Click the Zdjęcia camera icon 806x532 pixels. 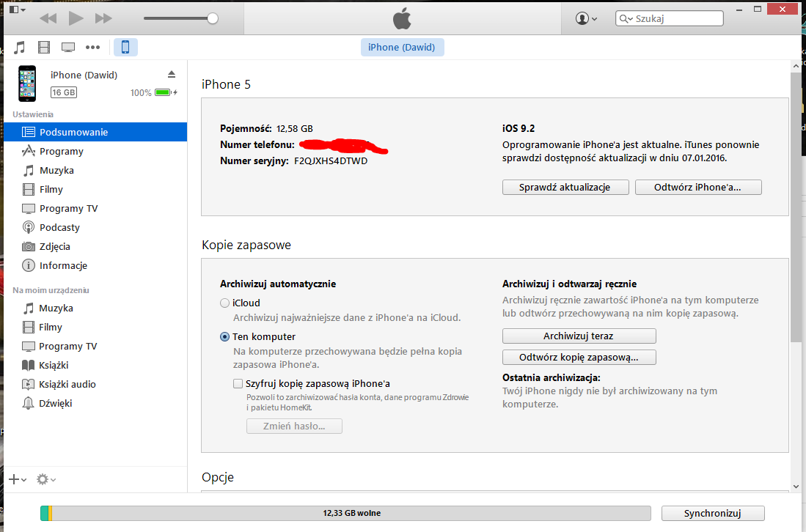(29, 246)
